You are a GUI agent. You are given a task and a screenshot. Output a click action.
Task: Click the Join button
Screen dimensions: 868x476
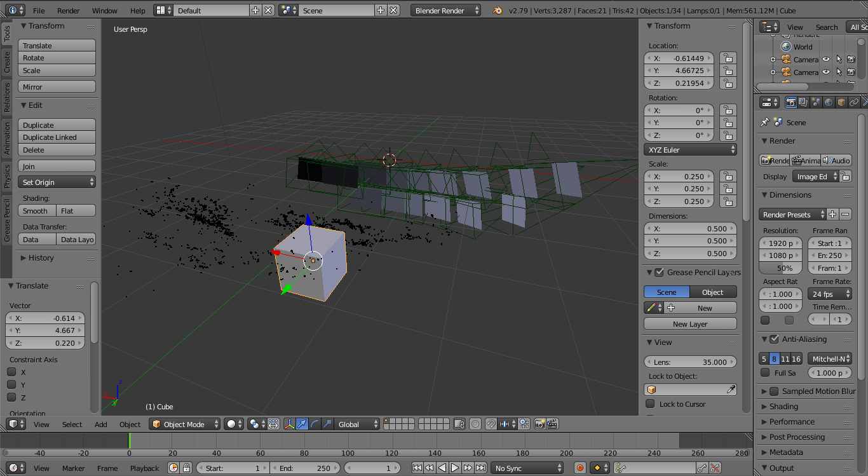[57, 166]
